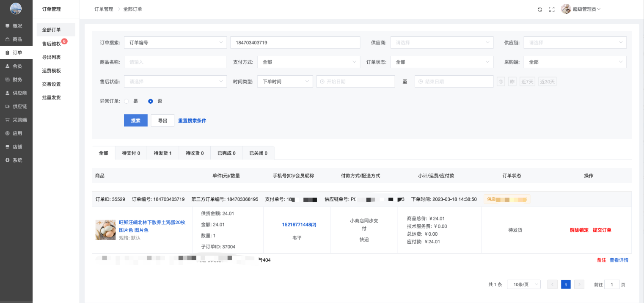Open 财务 finance section in sidebar
Viewport: 644px width, 303px height.
(17, 80)
